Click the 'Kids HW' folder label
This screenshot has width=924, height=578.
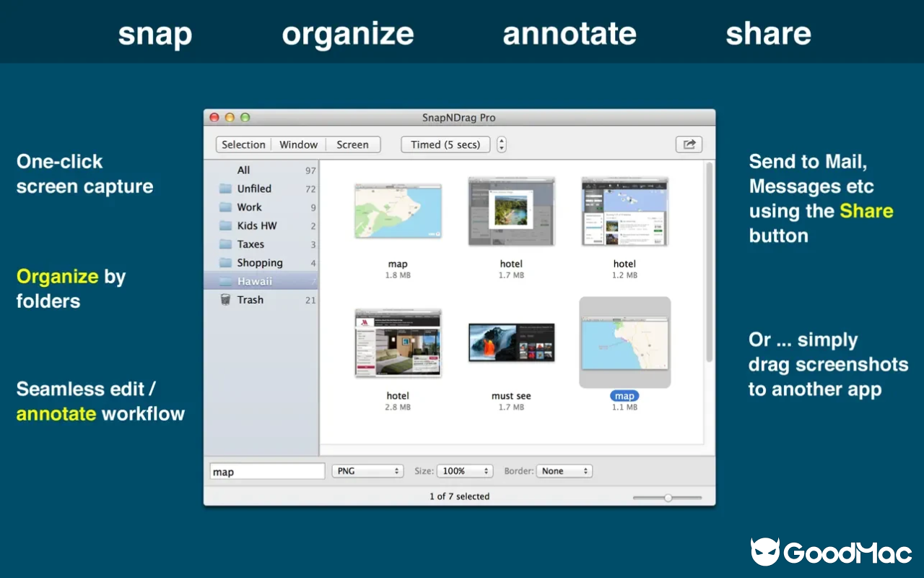257,225
